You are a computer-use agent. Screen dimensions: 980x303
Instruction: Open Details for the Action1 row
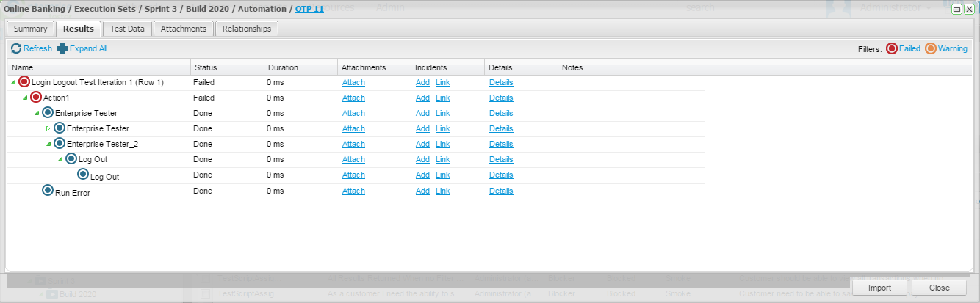[501, 98]
